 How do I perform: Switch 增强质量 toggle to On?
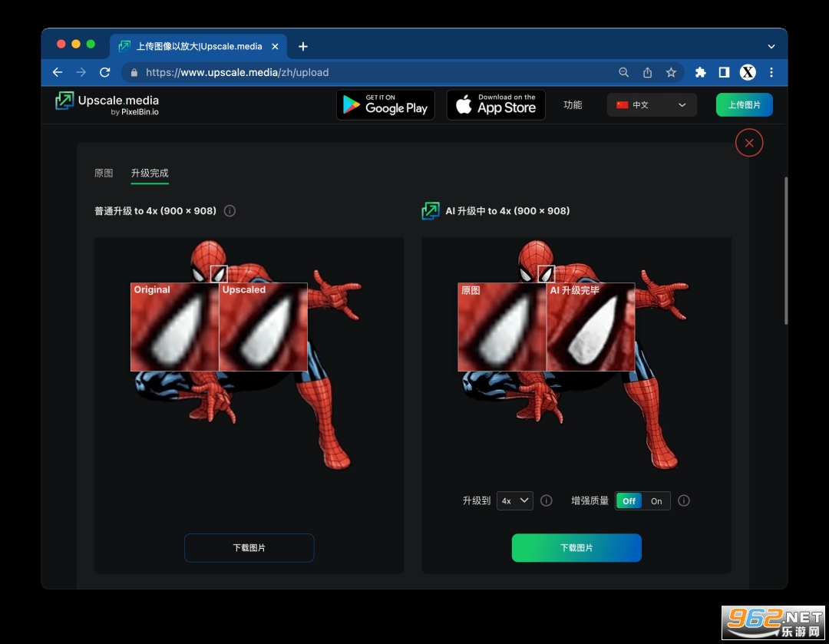pos(656,501)
